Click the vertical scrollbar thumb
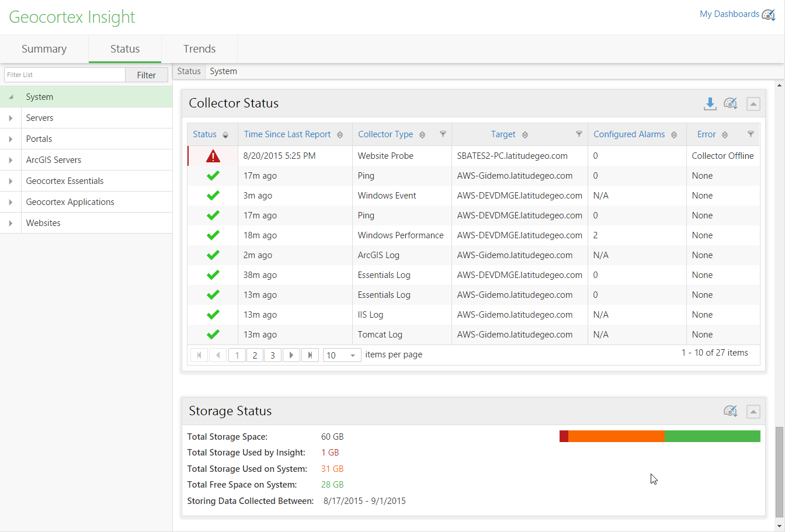Image resolution: width=785 pixels, height=532 pixels. [779, 472]
